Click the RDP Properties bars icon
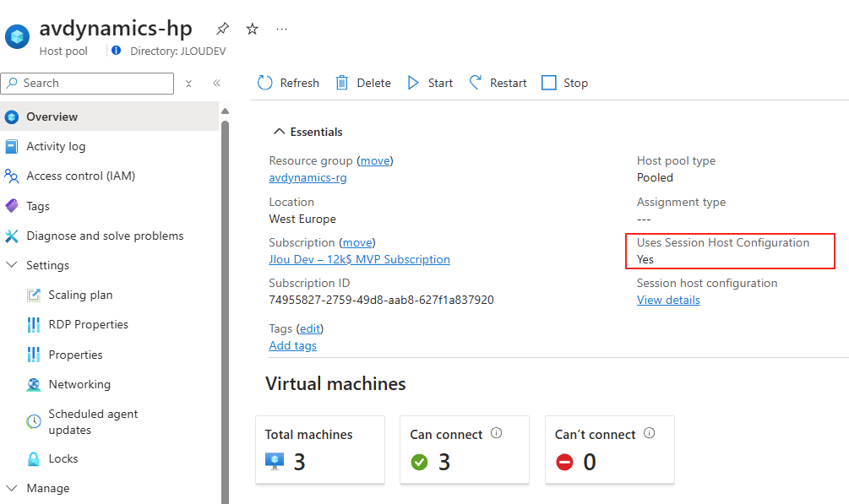The image size is (849, 504). tap(34, 324)
